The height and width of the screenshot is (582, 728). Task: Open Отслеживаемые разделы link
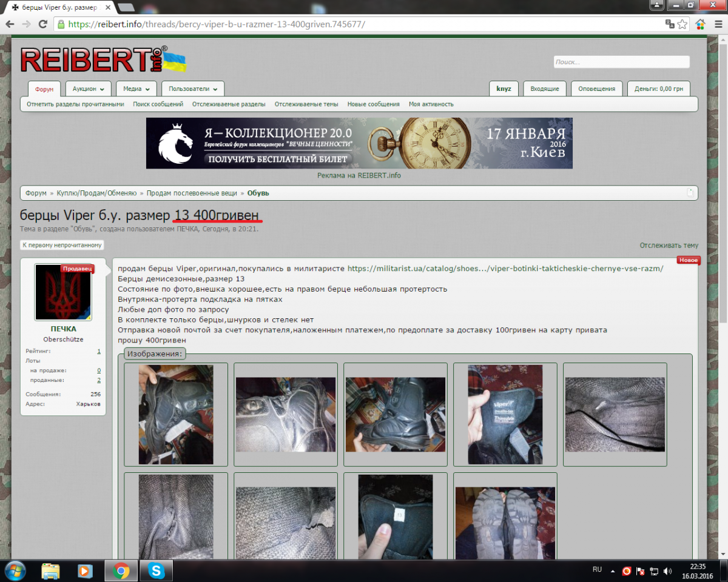pyautogui.click(x=229, y=104)
